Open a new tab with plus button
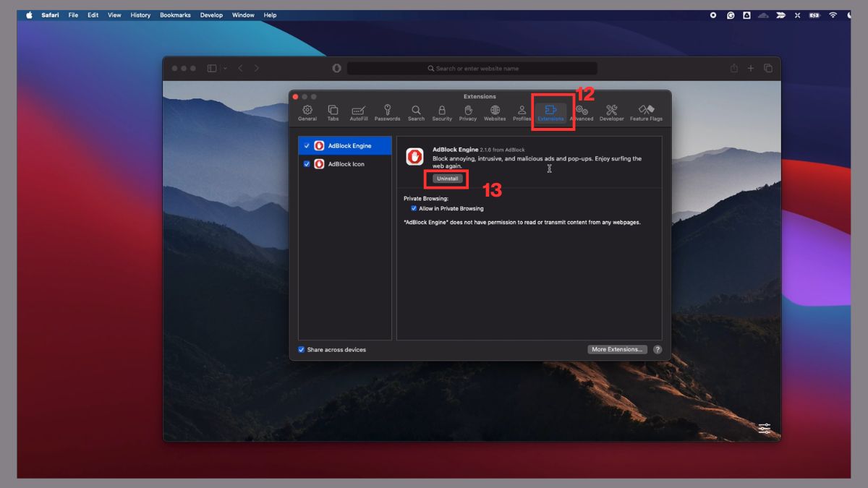 tap(751, 69)
